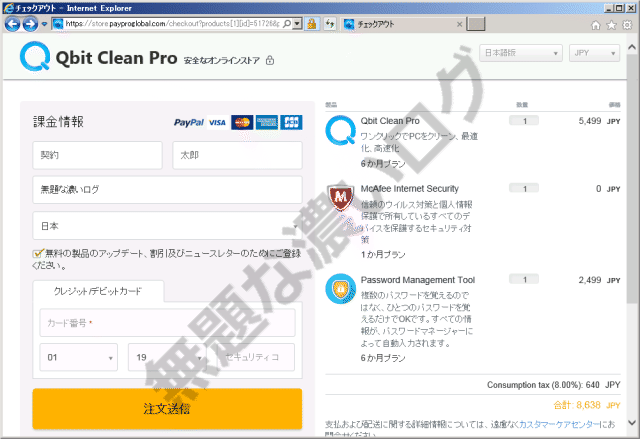Open the 日本語版 language dropdown
The width and height of the screenshot is (640, 439).
(x=521, y=53)
